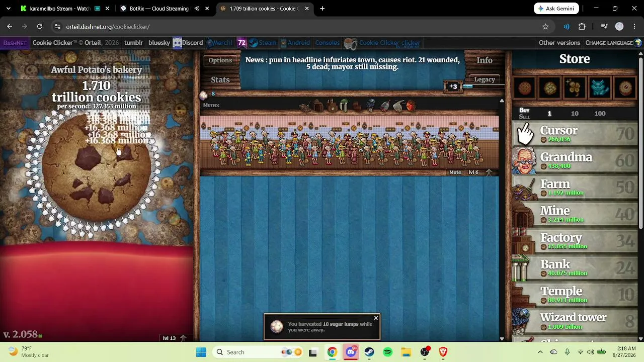Unmute the Factory building in the muted row

331,106
